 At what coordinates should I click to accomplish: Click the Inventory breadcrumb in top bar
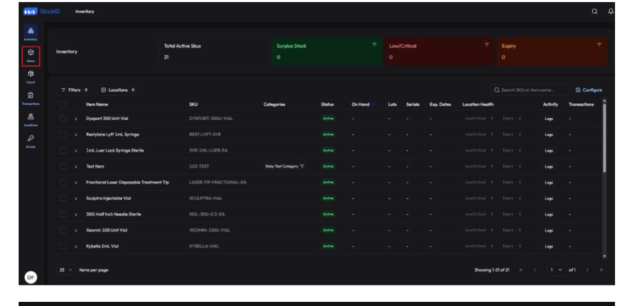85,12
